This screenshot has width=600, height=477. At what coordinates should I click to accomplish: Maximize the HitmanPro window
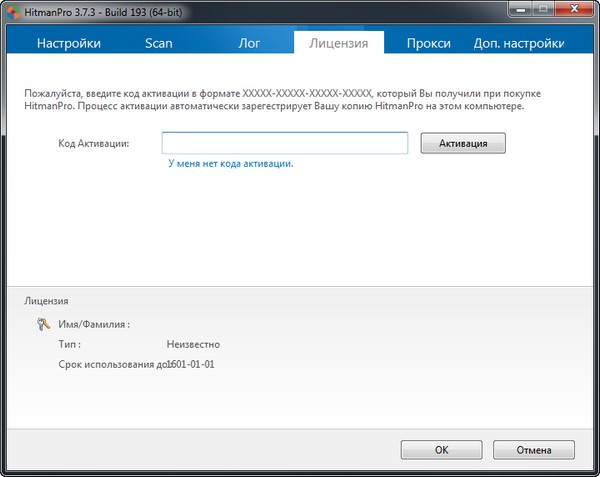click(x=543, y=9)
